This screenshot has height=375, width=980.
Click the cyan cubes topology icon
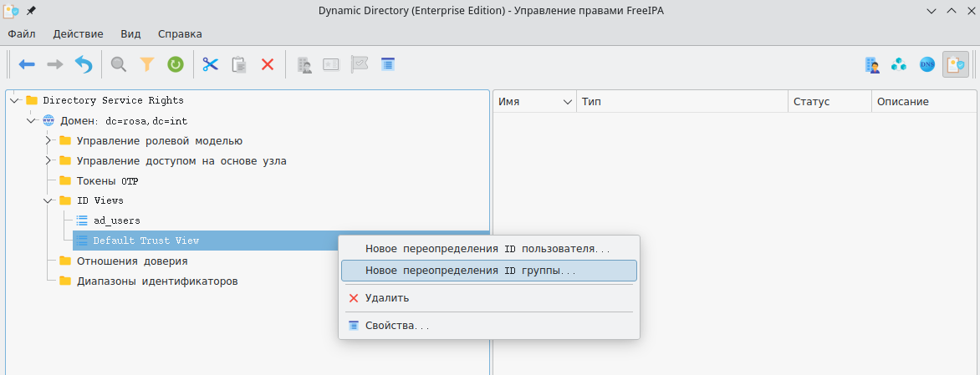899,64
